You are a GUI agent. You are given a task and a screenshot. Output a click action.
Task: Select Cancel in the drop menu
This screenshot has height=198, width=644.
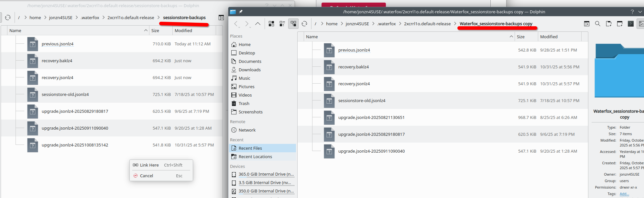coord(146,176)
